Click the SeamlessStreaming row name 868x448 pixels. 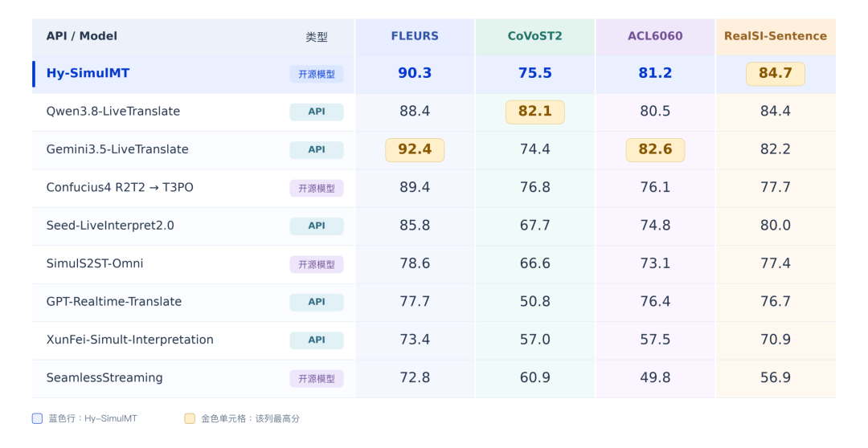point(104,378)
